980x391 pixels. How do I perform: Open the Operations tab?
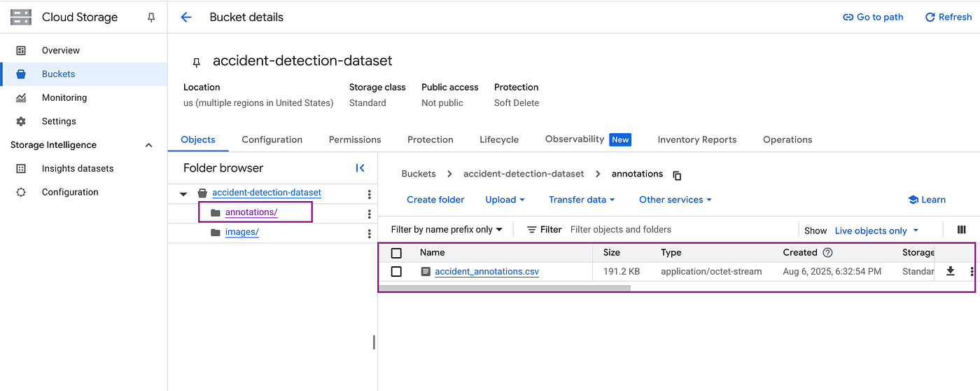[787, 139]
